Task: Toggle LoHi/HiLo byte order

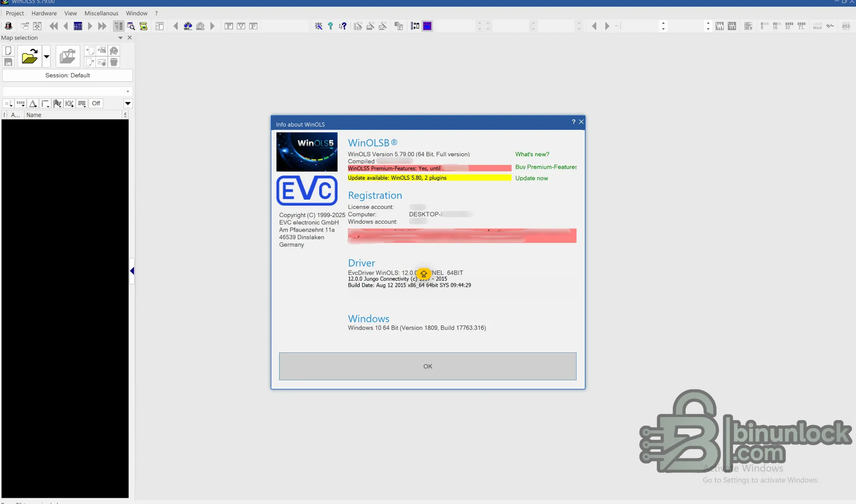Action: coord(817,26)
